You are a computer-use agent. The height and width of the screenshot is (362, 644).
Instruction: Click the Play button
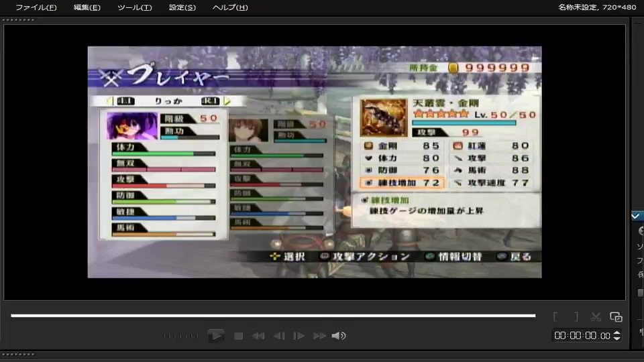[215, 336]
